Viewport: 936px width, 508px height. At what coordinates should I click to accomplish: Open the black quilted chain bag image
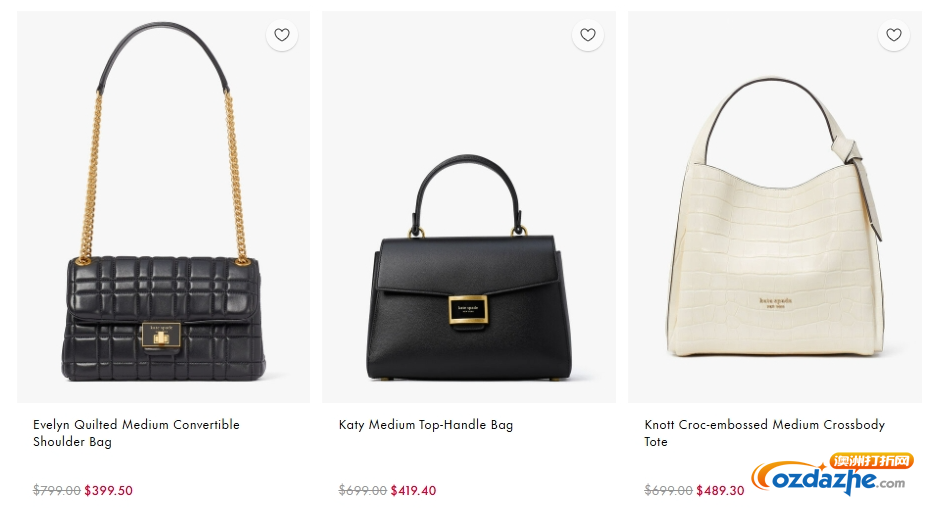click(x=164, y=207)
